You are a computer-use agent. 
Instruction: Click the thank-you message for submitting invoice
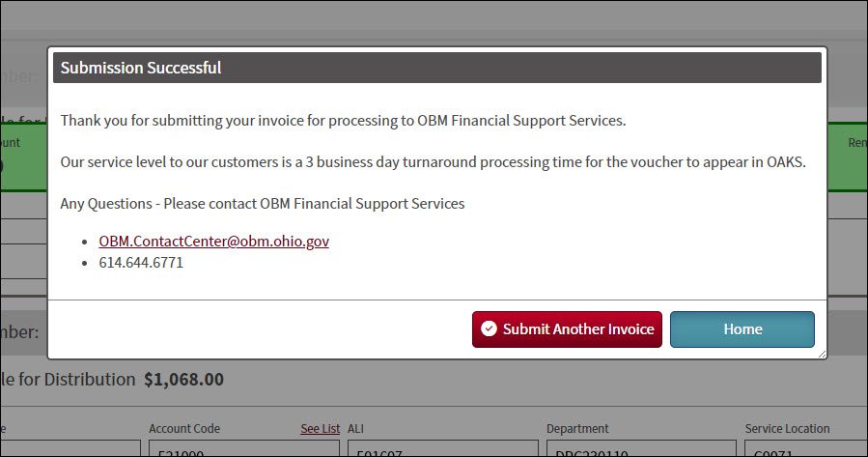point(343,121)
